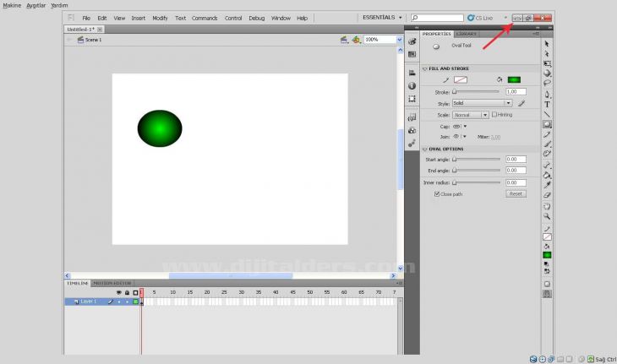Open the File menu

[86, 18]
